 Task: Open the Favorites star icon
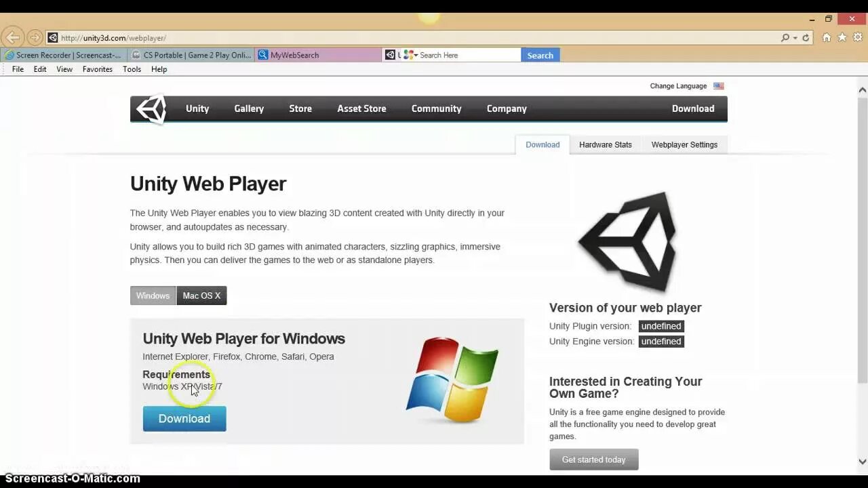point(842,38)
